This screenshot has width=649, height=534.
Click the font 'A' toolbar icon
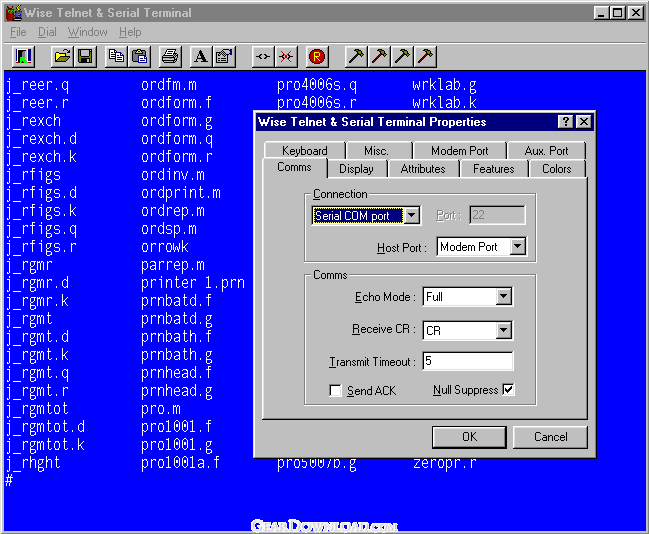(200, 56)
